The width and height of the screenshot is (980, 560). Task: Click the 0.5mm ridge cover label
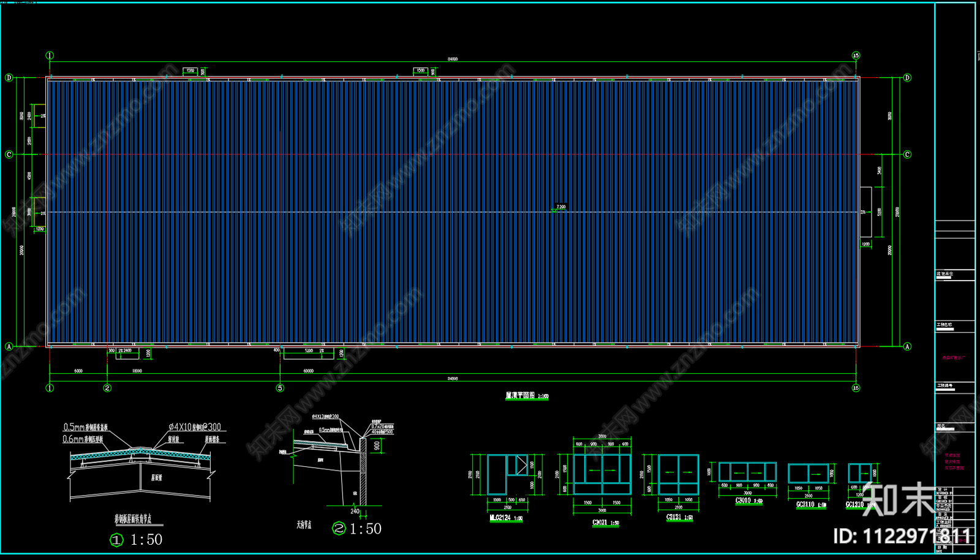(x=86, y=427)
